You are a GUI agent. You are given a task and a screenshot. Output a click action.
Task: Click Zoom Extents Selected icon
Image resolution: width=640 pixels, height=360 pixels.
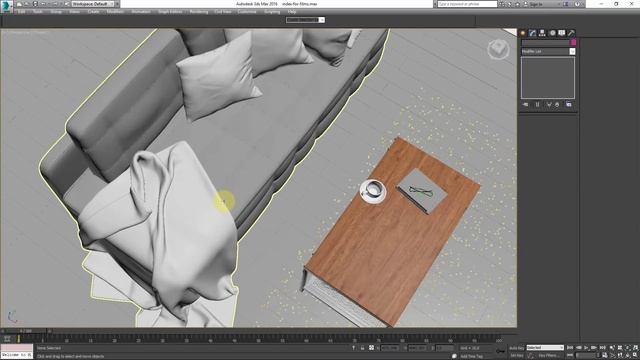pyautogui.click(x=628, y=348)
